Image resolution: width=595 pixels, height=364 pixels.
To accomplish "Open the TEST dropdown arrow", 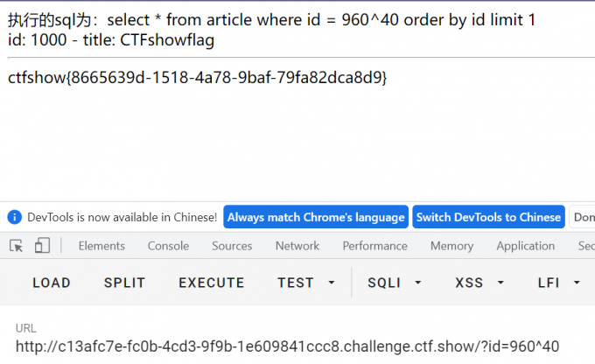I will [332, 283].
